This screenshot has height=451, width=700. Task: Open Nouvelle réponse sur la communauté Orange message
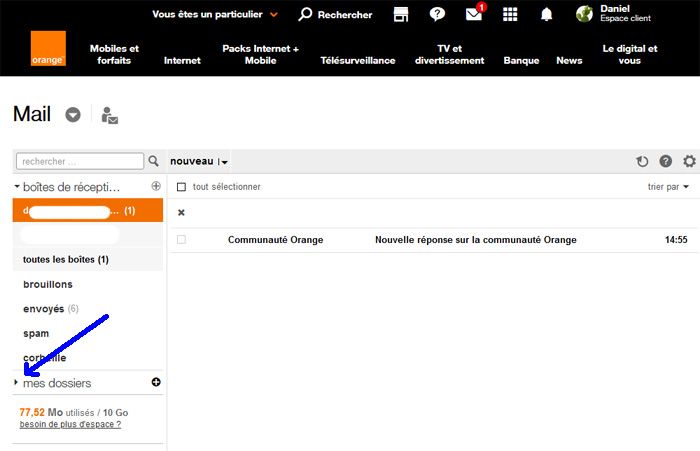point(475,240)
